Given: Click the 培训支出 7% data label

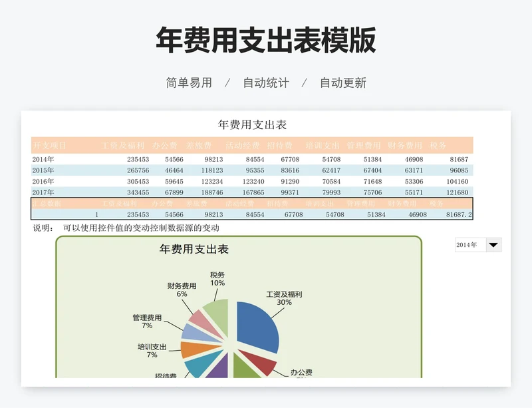Looking at the screenshot, I should pos(152,351).
